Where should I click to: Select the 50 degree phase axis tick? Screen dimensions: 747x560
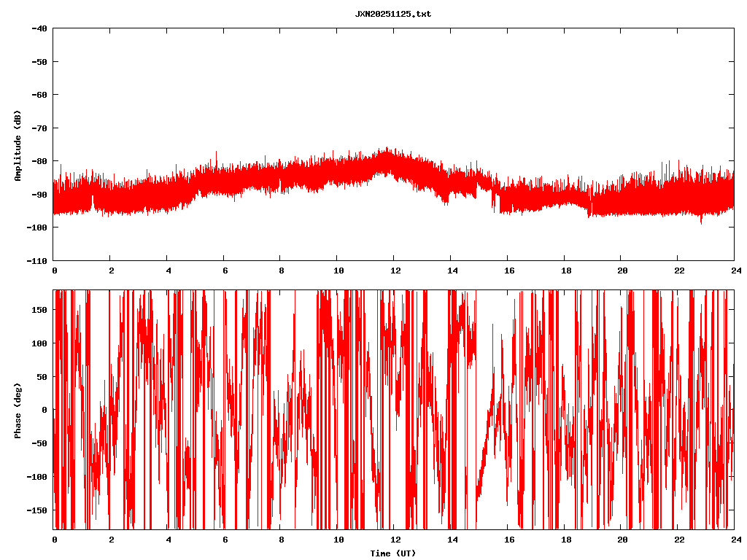(x=42, y=376)
